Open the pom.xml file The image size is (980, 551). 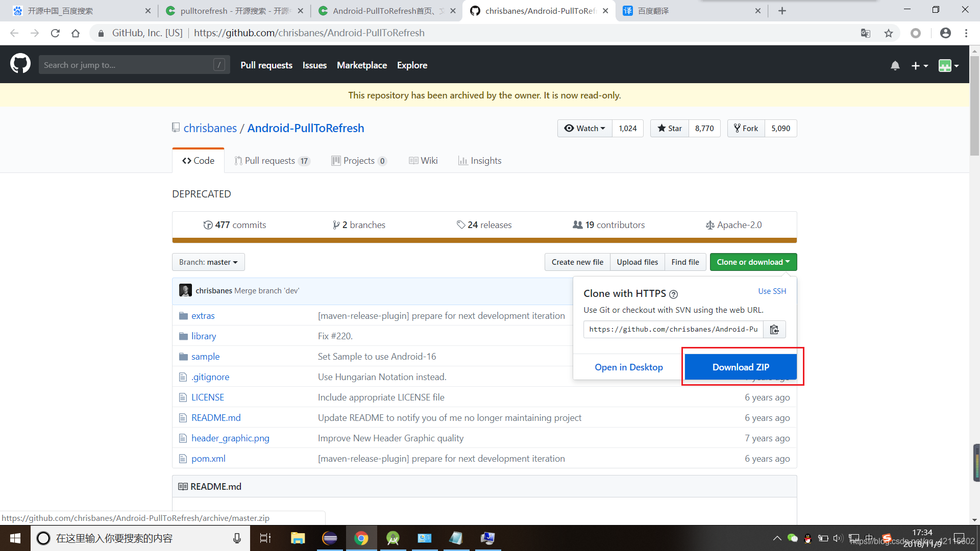tap(208, 459)
